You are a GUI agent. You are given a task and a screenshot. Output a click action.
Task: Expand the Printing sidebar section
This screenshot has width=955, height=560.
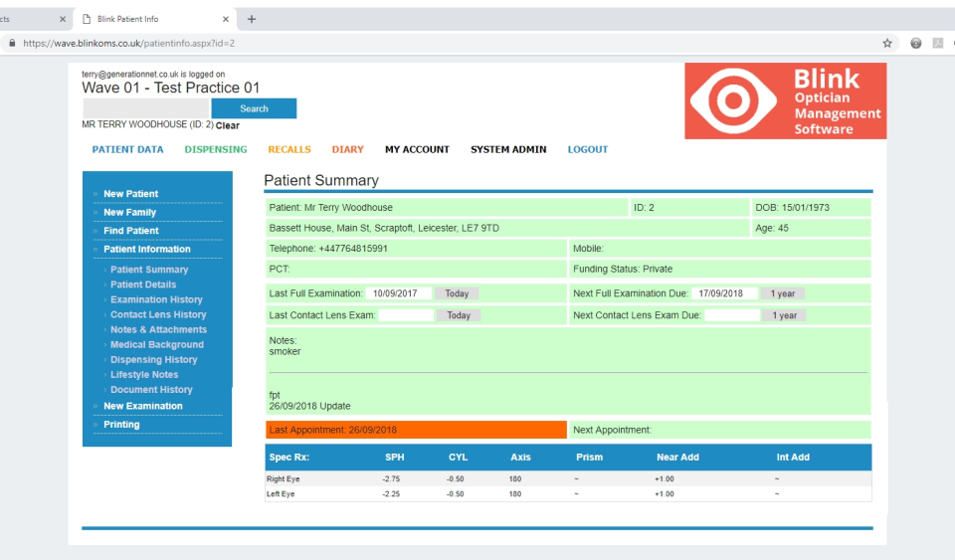pyautogui.click(x=121, y=425)
